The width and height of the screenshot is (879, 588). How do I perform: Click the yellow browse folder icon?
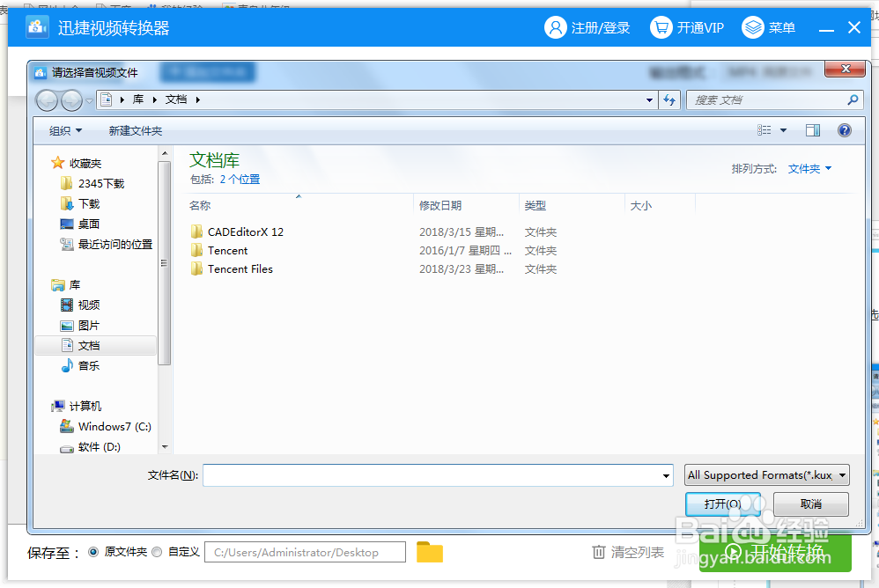(430, 552)
